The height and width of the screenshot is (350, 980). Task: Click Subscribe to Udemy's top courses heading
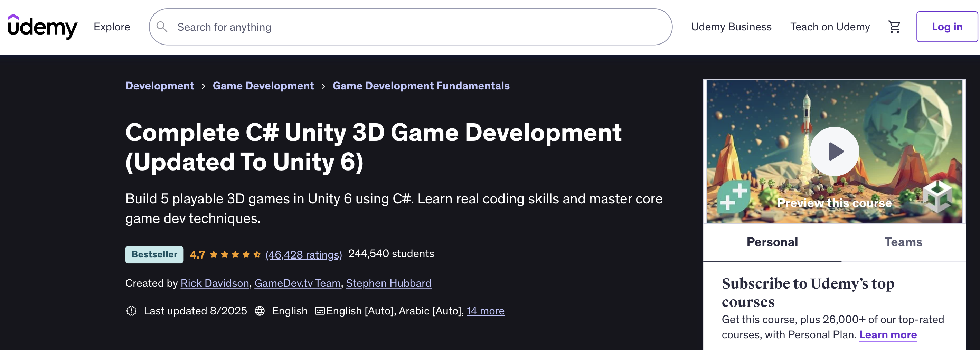coord(808,292)
